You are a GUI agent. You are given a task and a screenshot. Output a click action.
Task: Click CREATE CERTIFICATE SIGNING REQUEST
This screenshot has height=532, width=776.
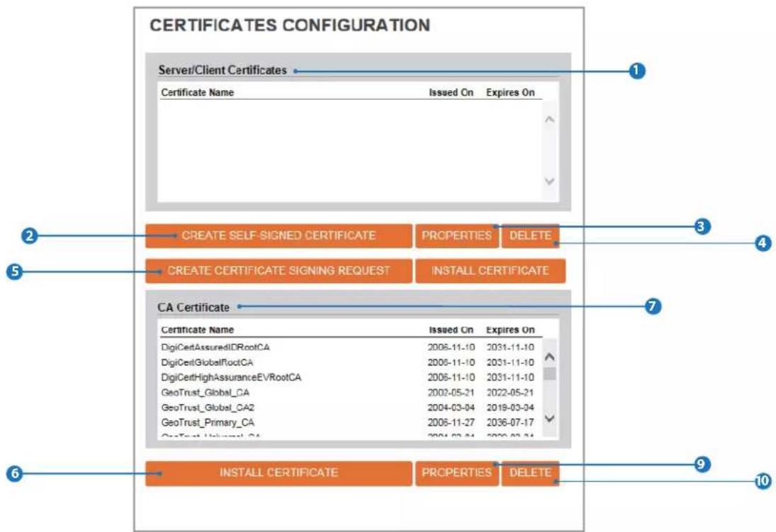tap(279, 271)
